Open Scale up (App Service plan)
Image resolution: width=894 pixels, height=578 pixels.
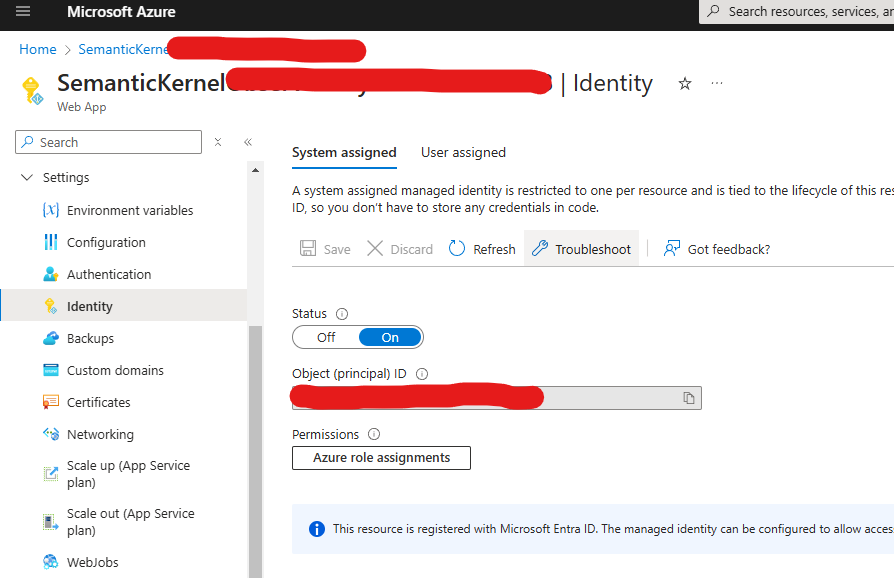(x=128, y=474)
